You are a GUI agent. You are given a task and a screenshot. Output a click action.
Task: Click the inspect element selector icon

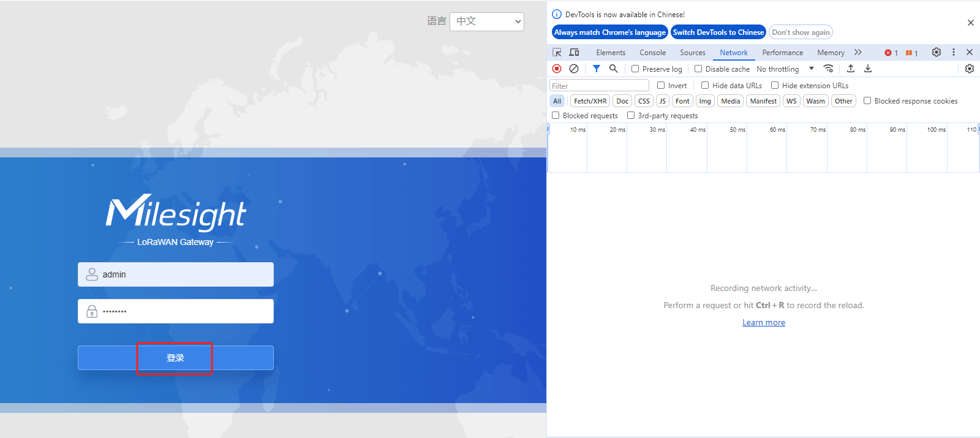click(x=557, y=53)
